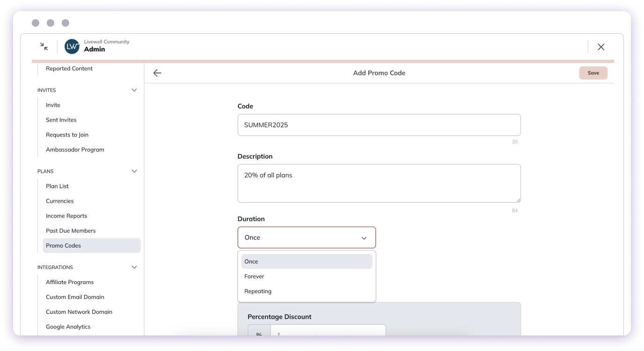Click the Livewell Community logo

point(72,46)
